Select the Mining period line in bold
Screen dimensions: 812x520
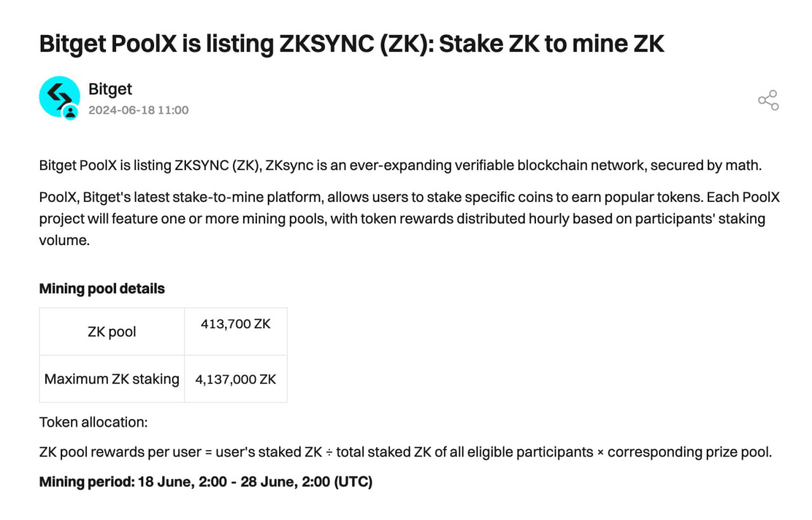tap(206, 482)
